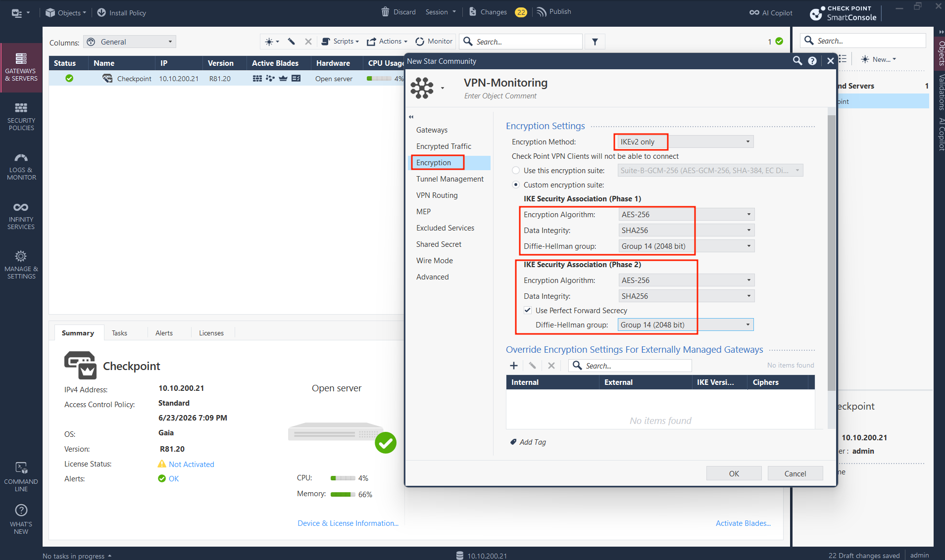This screenshot has height=560, width=945.
Task: Click the CPU usage bar in Summary
Action: click(x=343, y=478)
